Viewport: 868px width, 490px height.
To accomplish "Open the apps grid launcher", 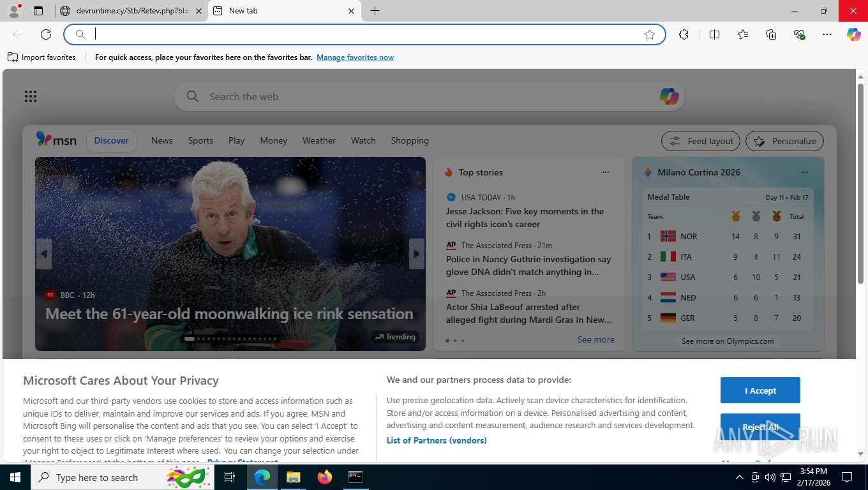I will 31,96.
